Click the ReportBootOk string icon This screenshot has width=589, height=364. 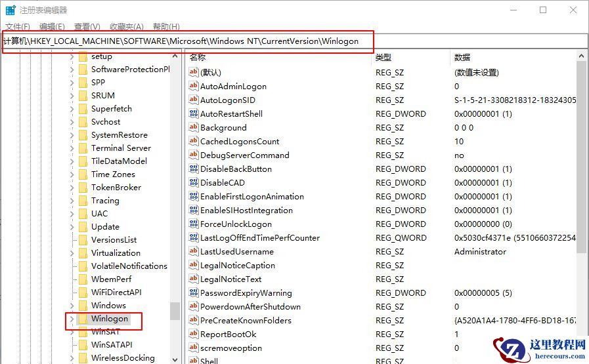coord(194,334)
